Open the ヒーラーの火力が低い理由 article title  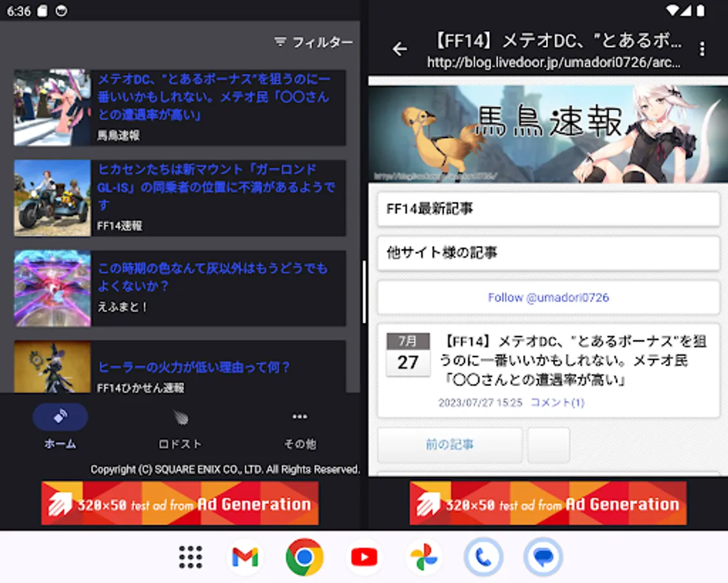pyautogui.click(x=194, y=367)
